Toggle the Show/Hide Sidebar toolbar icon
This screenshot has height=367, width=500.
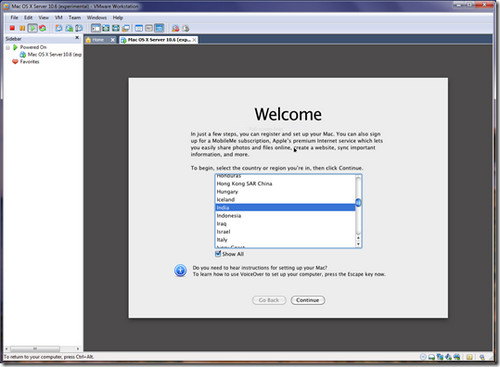pos(96,28)
